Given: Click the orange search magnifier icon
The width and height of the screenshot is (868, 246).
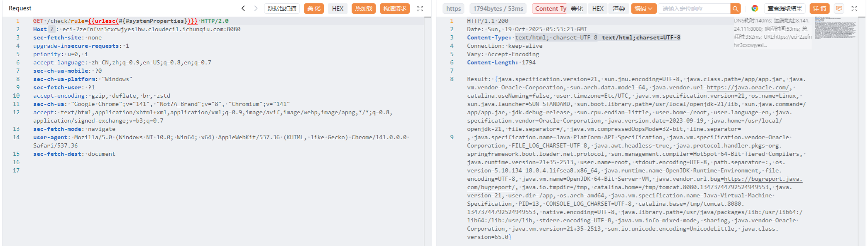Looking at the screenshot, I should click(x=736, y=8).
